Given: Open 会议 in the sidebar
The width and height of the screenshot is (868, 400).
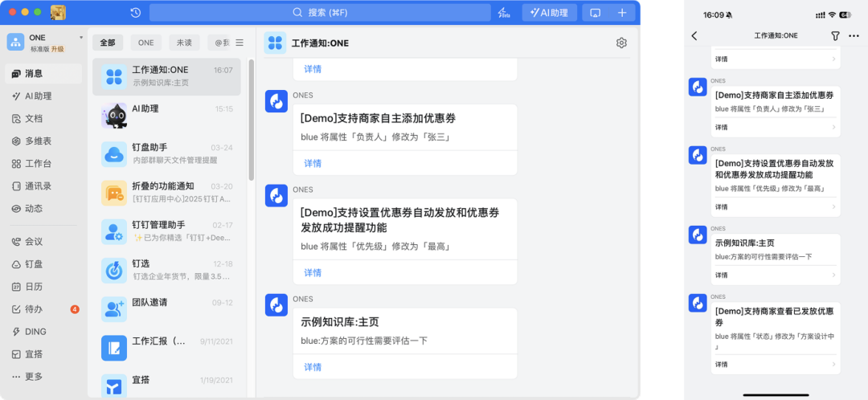Looking at the screenshot, I should tap(43, 241).
